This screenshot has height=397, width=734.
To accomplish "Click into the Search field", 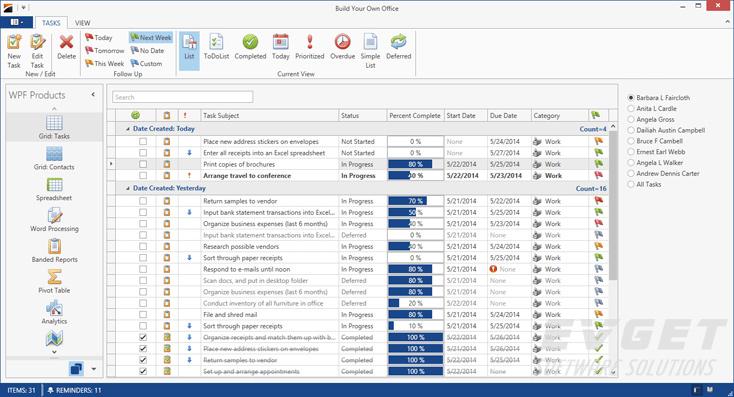I will pyautogui.click(x=183, y=97).
